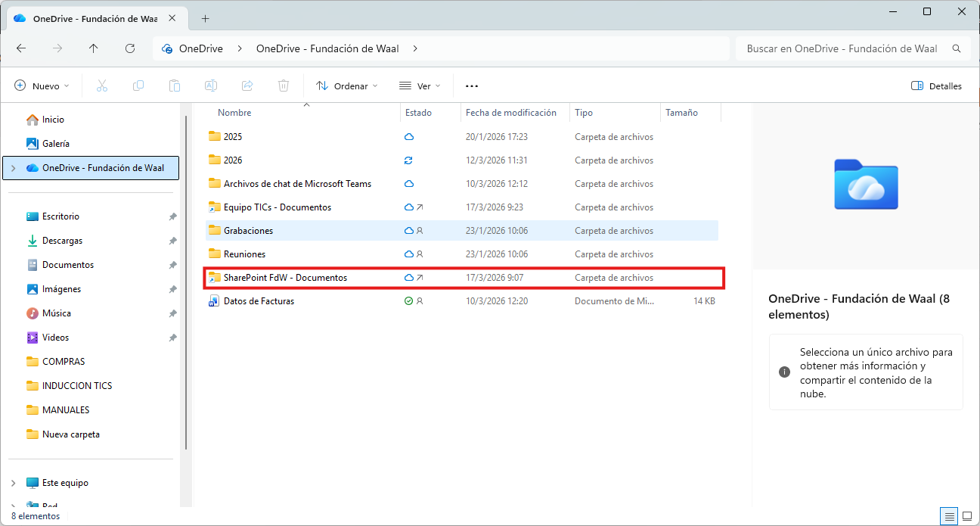Click the link arrow status of Equipo TICs row
980x526 pixels.
pos(420,207)
